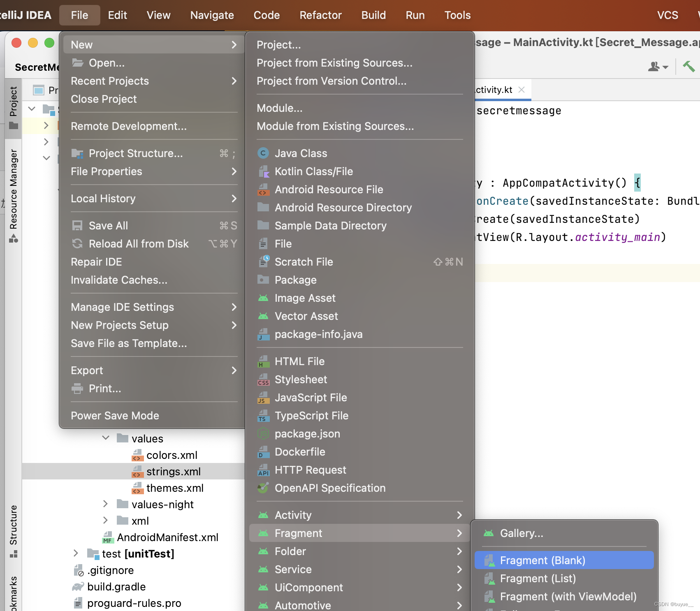Select Fragment (List) option
The width and height of the screenshot is (700, 611).
564,579
